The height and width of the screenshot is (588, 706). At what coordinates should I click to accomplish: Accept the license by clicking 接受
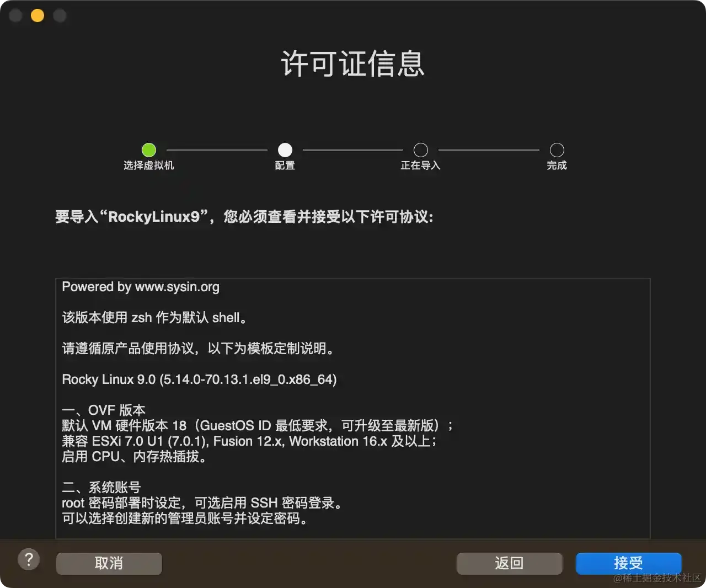coord(628,563)
